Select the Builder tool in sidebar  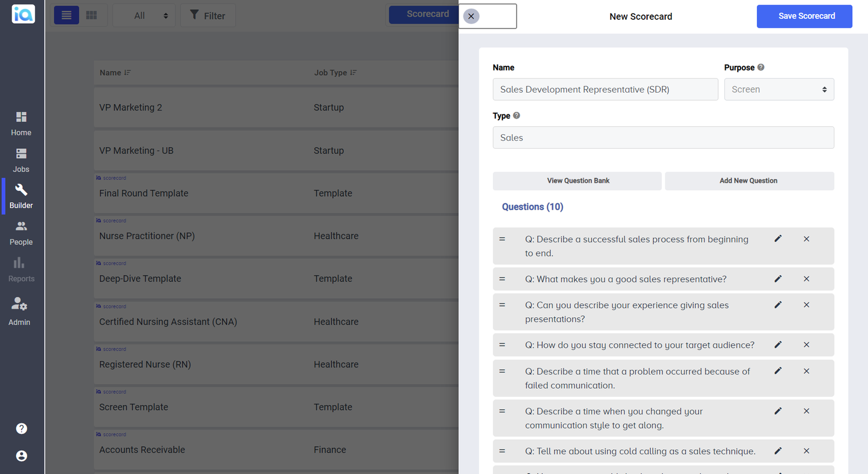point(21,197)
